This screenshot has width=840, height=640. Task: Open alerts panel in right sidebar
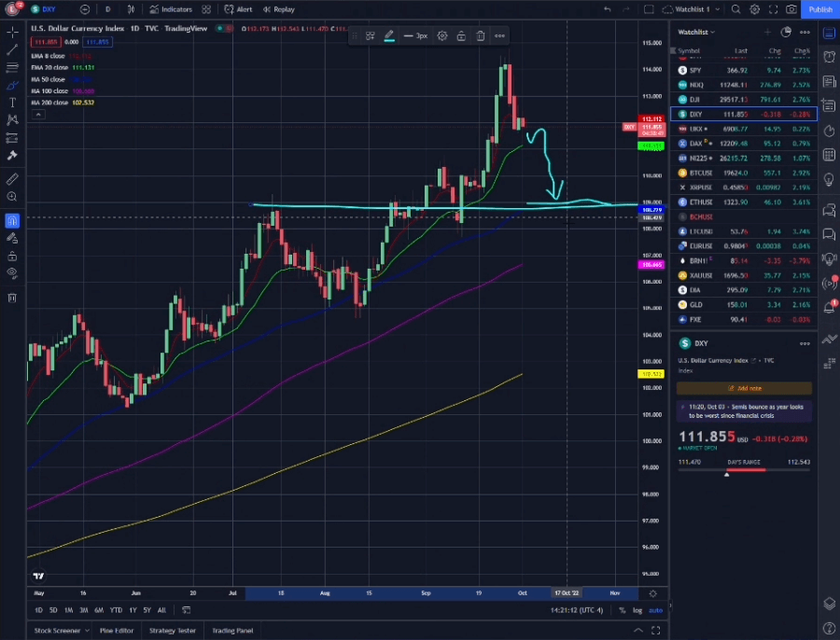point(830,57)
